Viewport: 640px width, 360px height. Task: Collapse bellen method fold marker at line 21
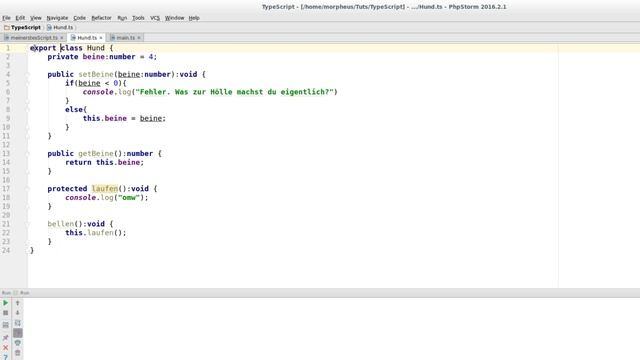pos(29,224)
